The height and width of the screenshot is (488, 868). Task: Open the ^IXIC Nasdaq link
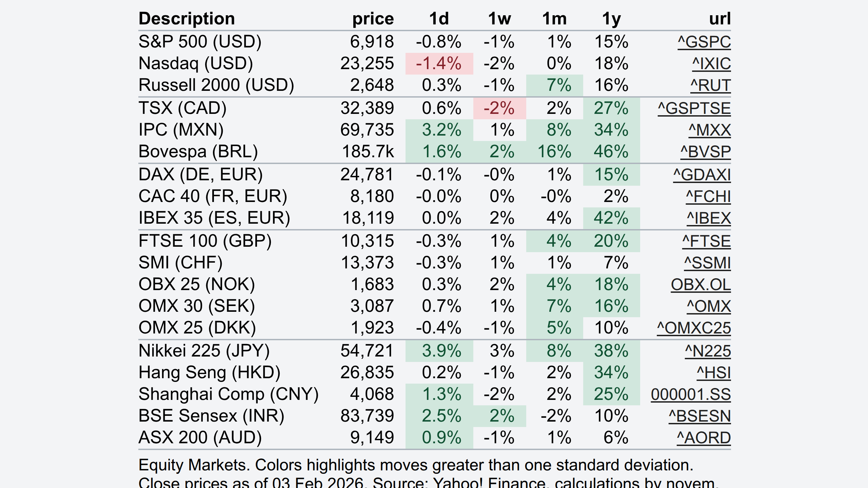coord(711,64)
